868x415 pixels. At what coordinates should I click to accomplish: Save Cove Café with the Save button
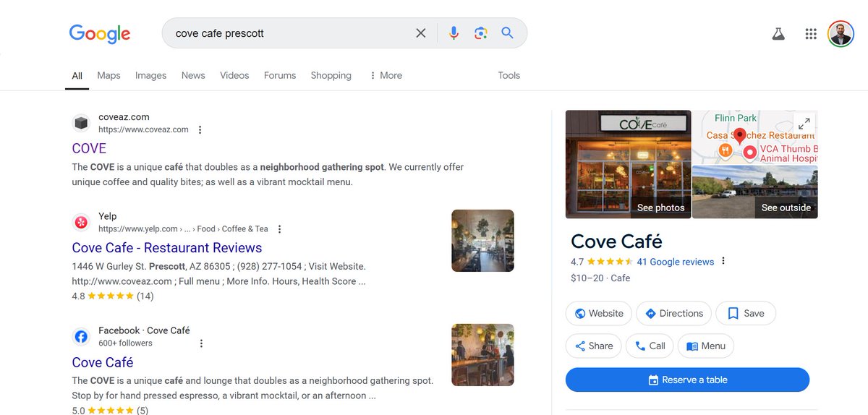[x=746, y=313]
